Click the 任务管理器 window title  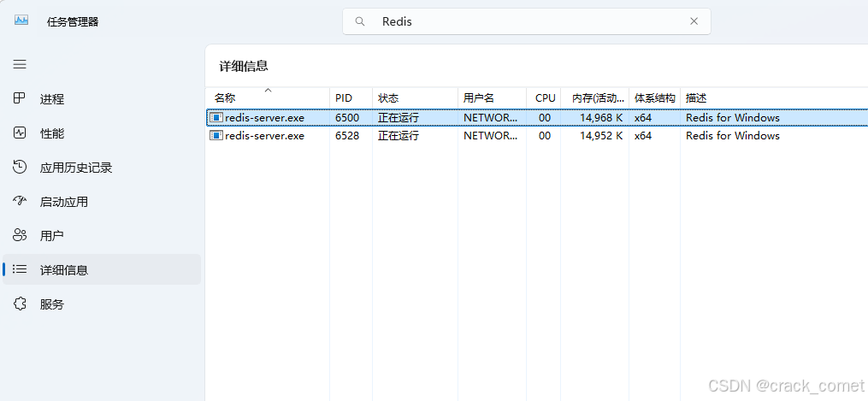73,21
